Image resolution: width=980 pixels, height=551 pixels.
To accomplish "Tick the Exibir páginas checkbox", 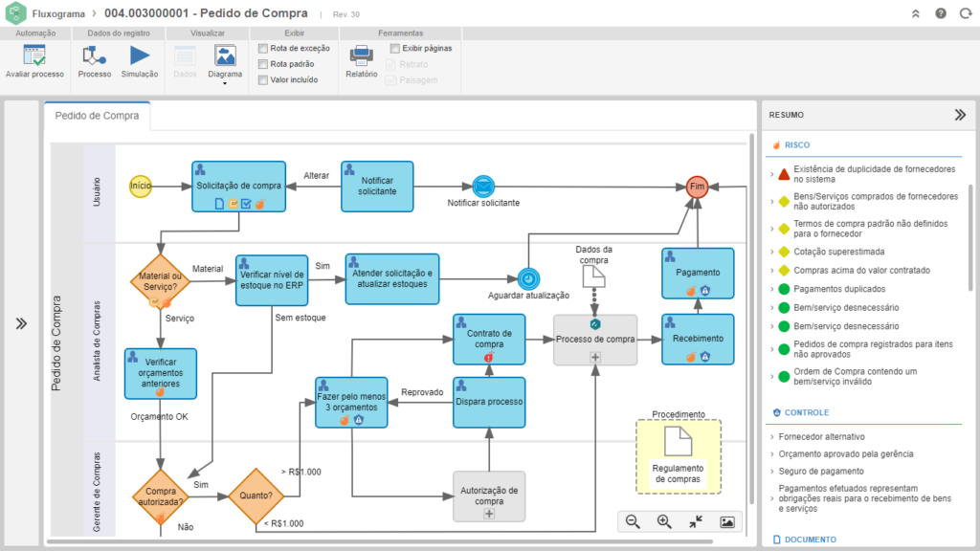I will 395,48.
